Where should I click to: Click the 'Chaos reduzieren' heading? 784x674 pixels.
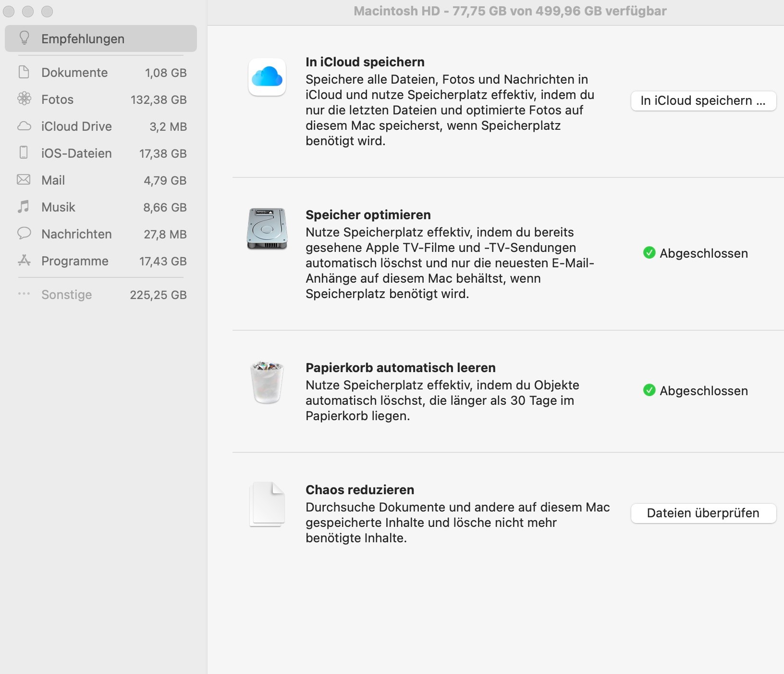360,490
